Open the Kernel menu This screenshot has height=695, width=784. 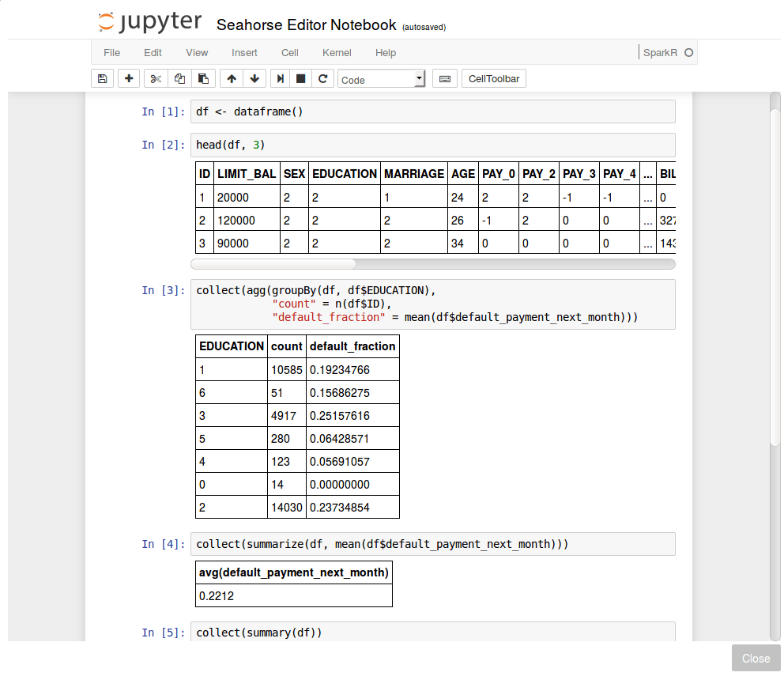[337, 53]
